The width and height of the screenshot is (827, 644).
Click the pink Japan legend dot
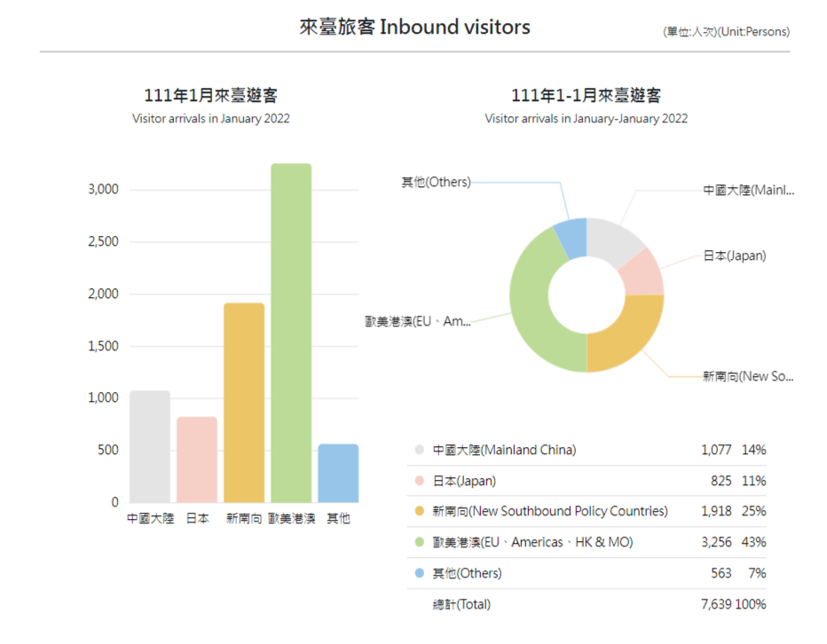coord(419,481)
